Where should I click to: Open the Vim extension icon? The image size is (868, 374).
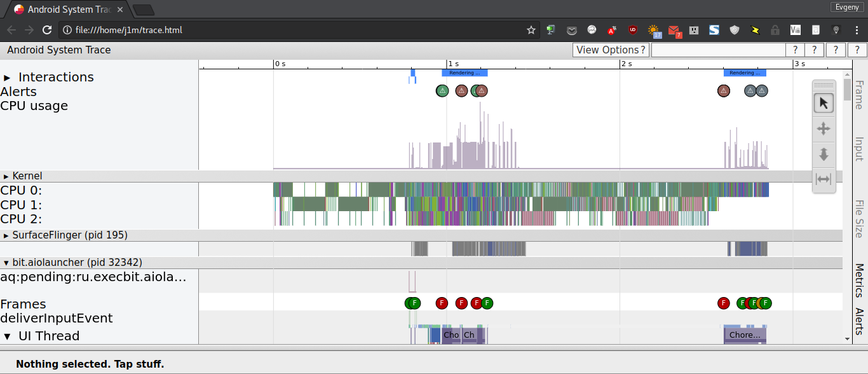pos(796,30)
